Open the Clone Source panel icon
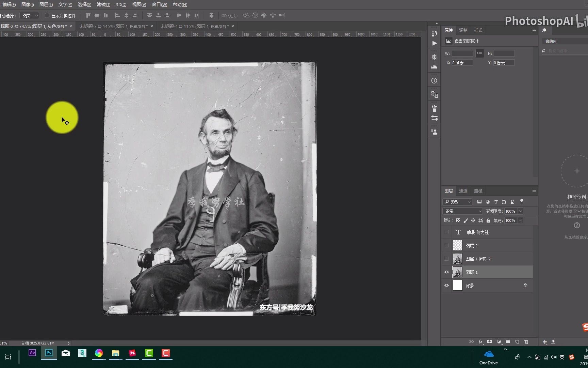The width and height of the screenshot is (588, 368). pos(434,94)
